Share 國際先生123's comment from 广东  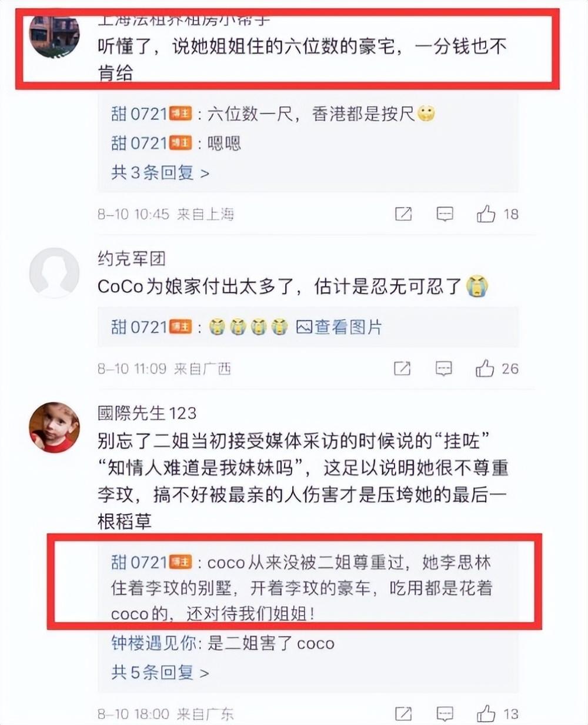[x=403, y=714]
